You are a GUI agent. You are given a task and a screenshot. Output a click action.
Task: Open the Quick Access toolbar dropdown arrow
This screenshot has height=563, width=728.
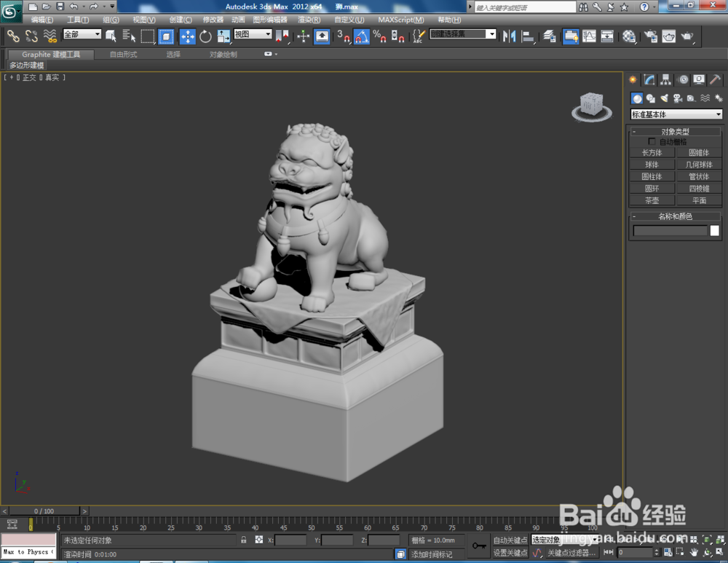coord(112,6)
